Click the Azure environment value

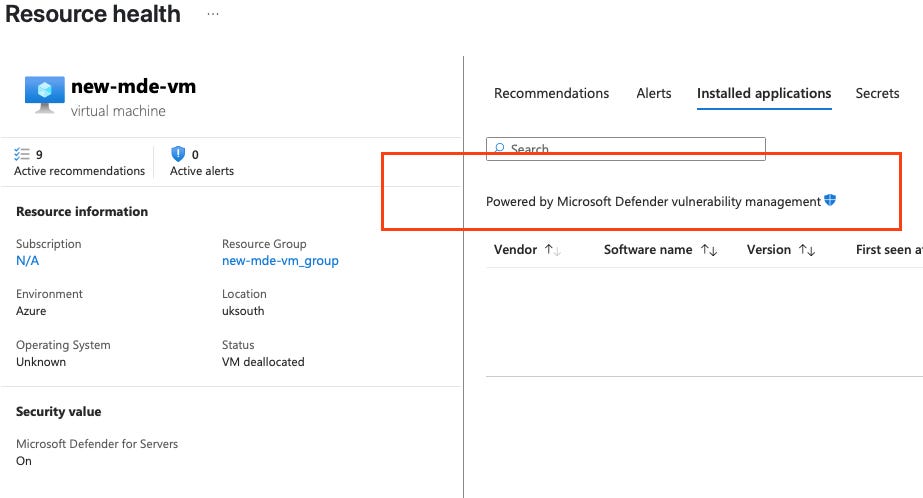pyautogui.click(x=31, y=311)
